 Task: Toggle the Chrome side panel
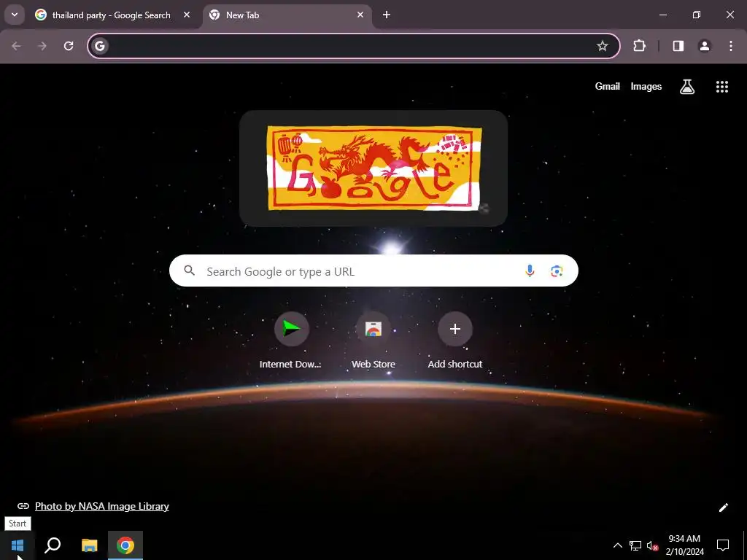click(x=678, y=46)
